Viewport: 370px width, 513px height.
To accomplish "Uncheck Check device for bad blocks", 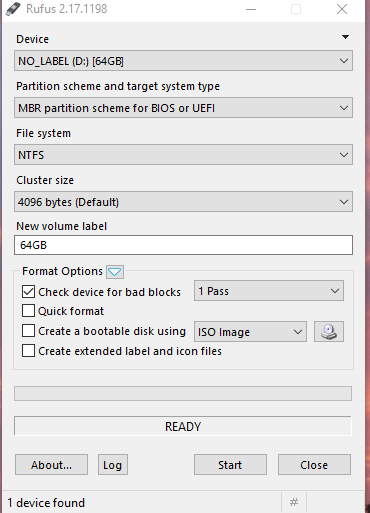I will [28, 292].
